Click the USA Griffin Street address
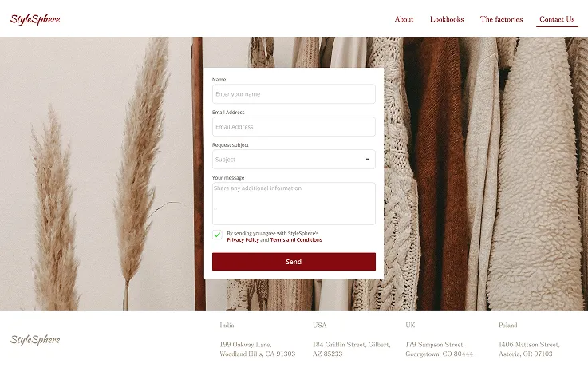This screenshot has width=588, height=368. (351, 349)
